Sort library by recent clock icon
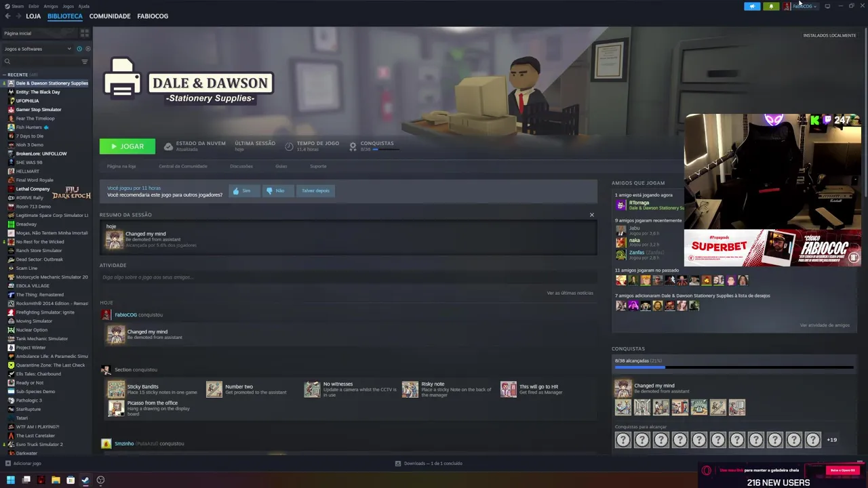Screen dimensions: 868x488 (x=79, y=49)
